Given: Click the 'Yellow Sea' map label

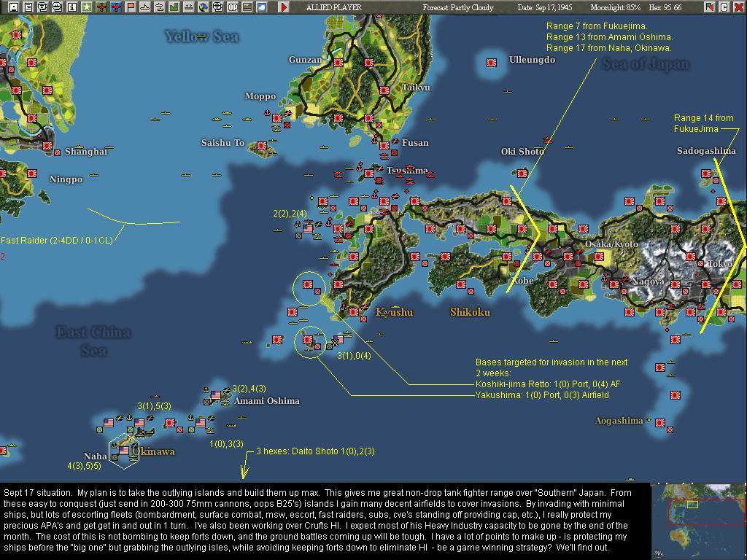Looking at the screenshot, I should coord(202,36).
